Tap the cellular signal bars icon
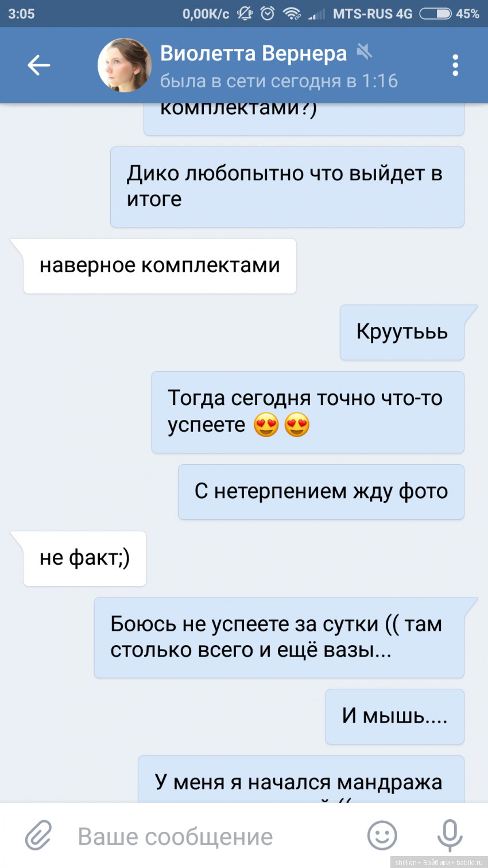The width and height of the screenshot is (488, 868). (316, 13)
